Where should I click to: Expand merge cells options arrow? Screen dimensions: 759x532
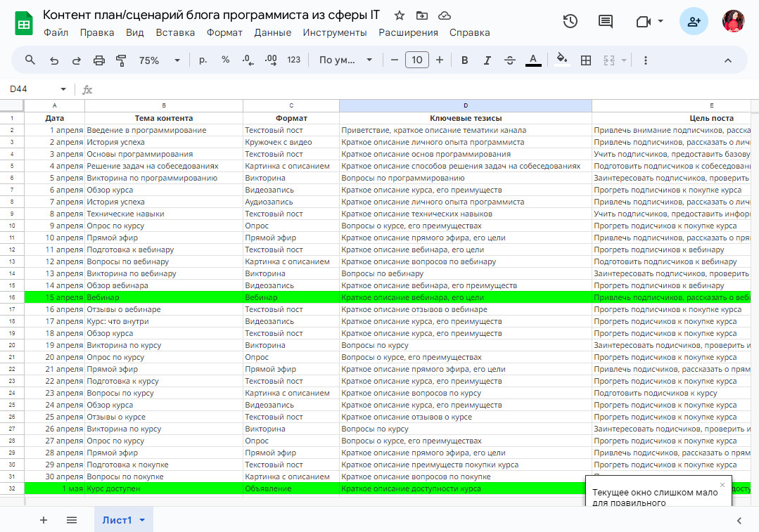tap(624, 60)
